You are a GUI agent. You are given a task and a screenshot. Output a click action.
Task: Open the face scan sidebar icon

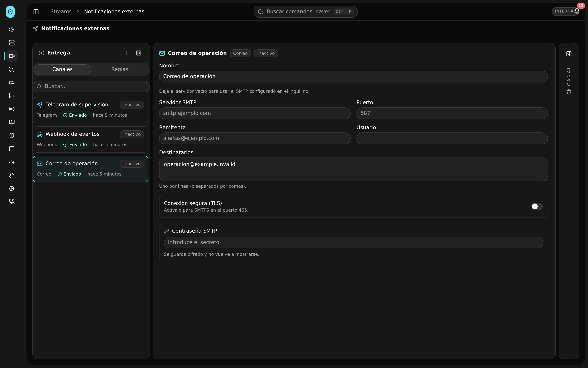(x=12, y=69)
